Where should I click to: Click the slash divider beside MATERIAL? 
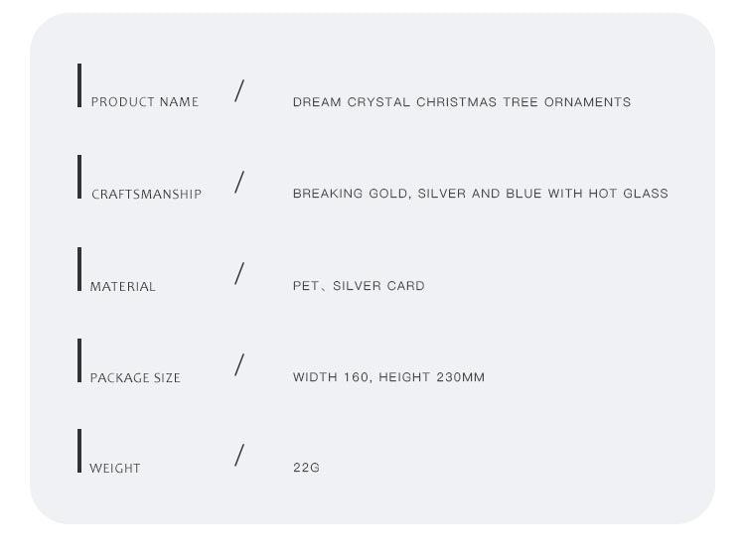[x=239, y=274]
